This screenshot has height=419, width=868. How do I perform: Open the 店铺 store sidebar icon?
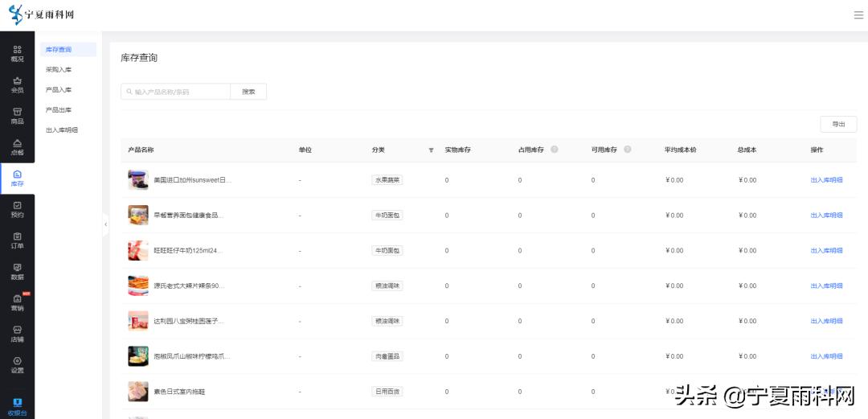pyautogui.click(x=17, y=335)
